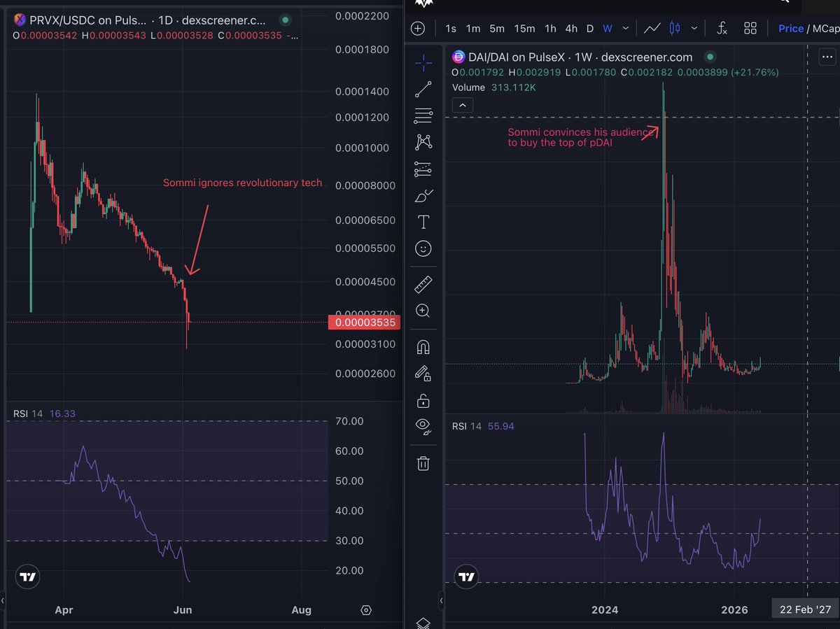Collapse the drawing toolbar side arrow
The image size is (840, 629).
441,600
